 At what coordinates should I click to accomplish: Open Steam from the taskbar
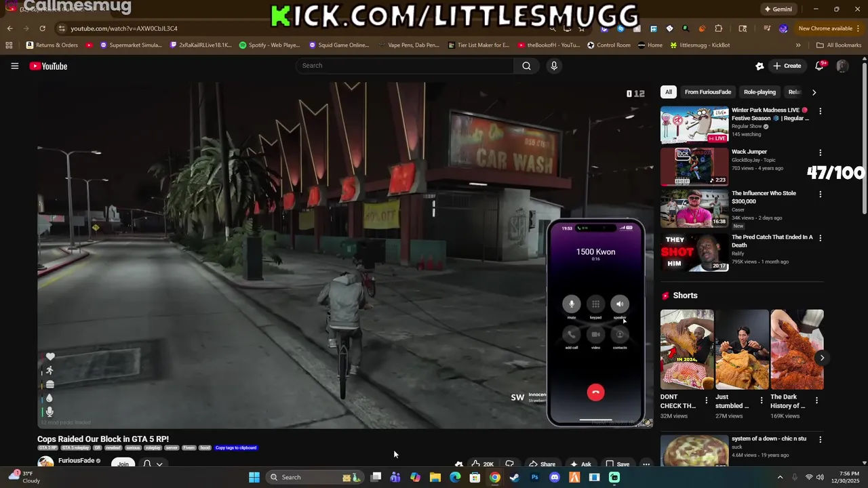point(515,477)
